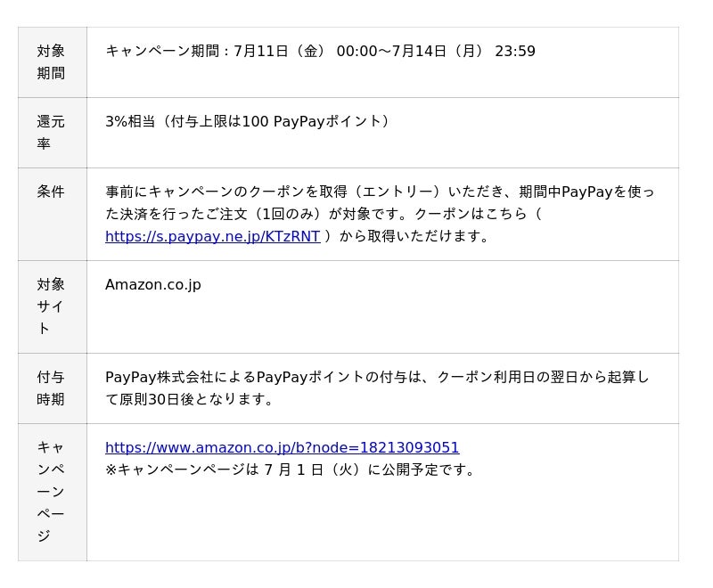The height and width of the screenshot is (588, 713).
Task: Open the amazon.co.jp campaign page link
Action: pos(282,447)
